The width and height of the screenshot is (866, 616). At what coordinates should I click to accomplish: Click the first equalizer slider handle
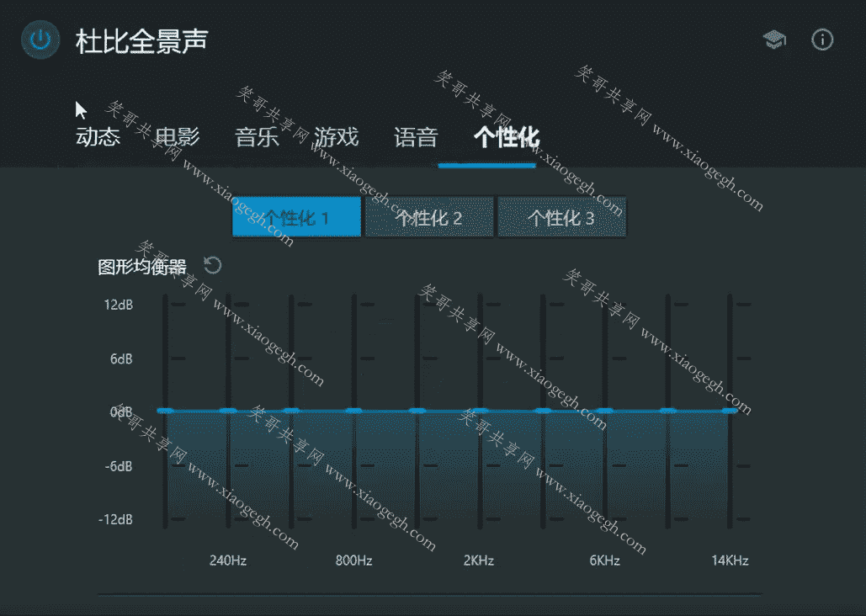click(165, 411)
